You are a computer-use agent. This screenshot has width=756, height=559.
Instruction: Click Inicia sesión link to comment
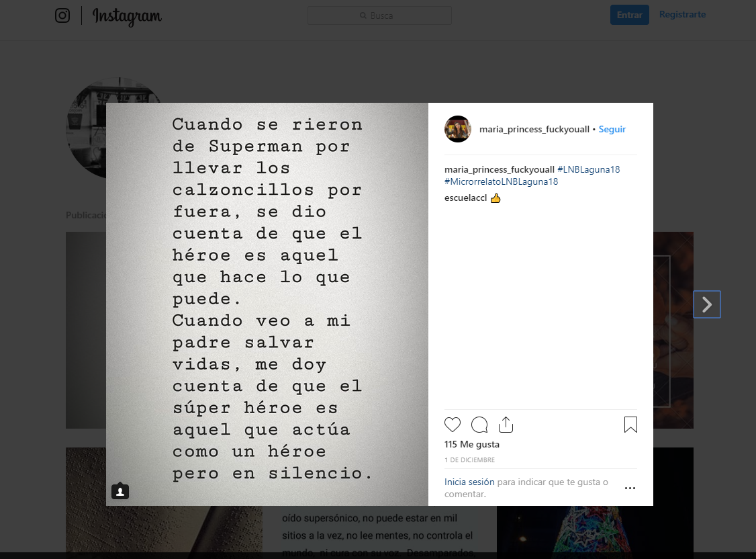point(469,482)
